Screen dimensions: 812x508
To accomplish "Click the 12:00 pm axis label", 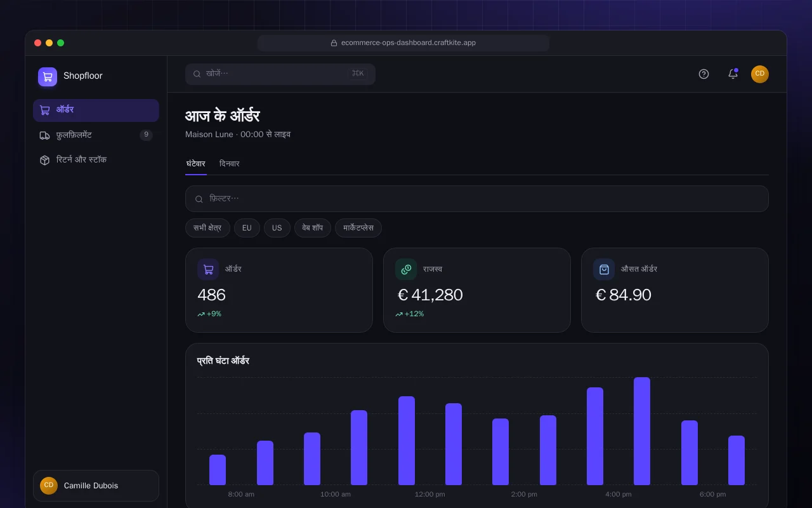I will point(429,494).
